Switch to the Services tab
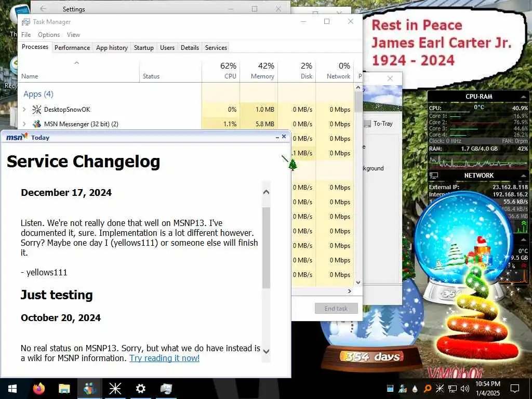 216,48
